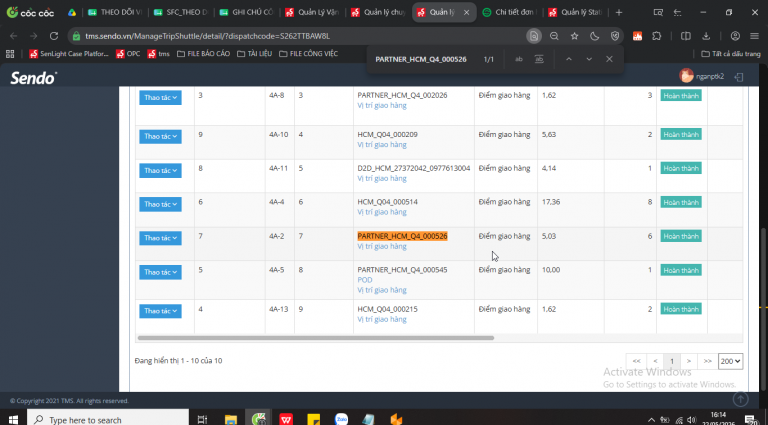Open Thao tác dropdown for HCM_Q04_000514 row
768x425 pixels.
[160, 204]
